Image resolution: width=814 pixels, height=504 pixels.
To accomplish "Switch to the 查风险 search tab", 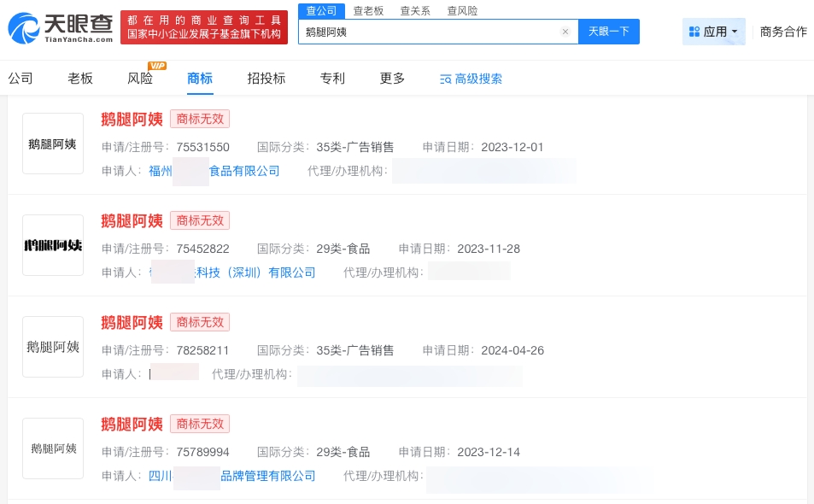I will point(462,11).
